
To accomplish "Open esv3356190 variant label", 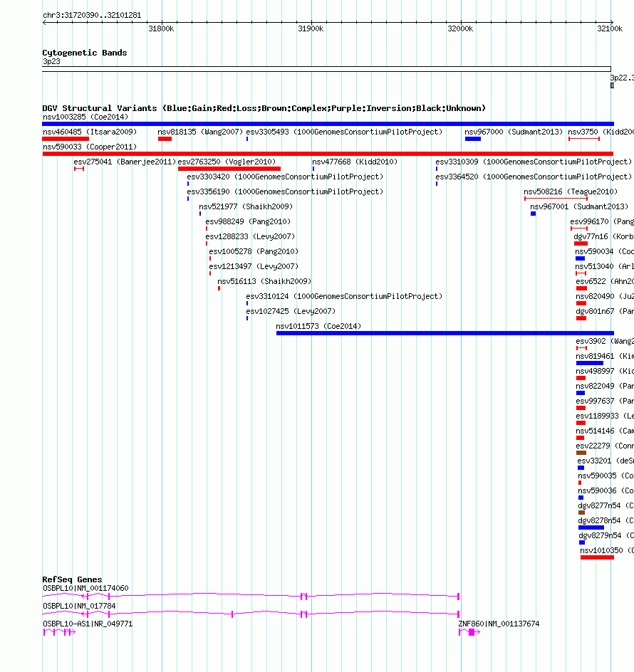I will click(x=285, y=192).
